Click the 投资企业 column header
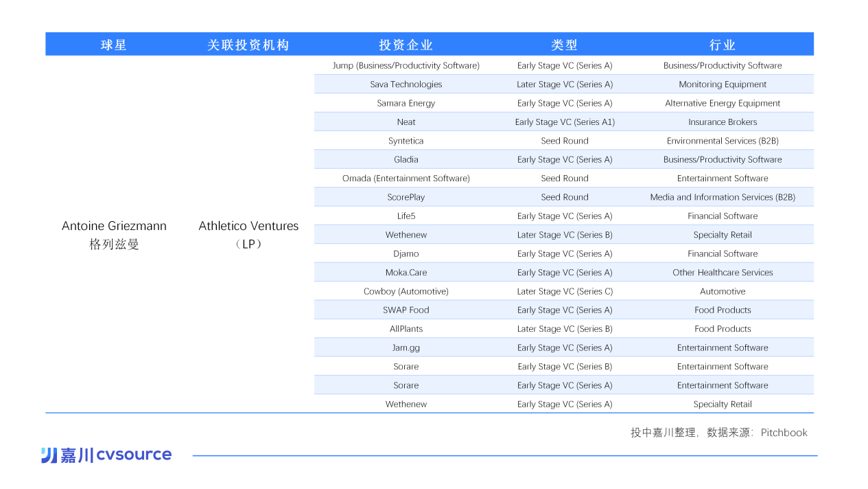This screenshot has height=489, width=868. point(406,45)
